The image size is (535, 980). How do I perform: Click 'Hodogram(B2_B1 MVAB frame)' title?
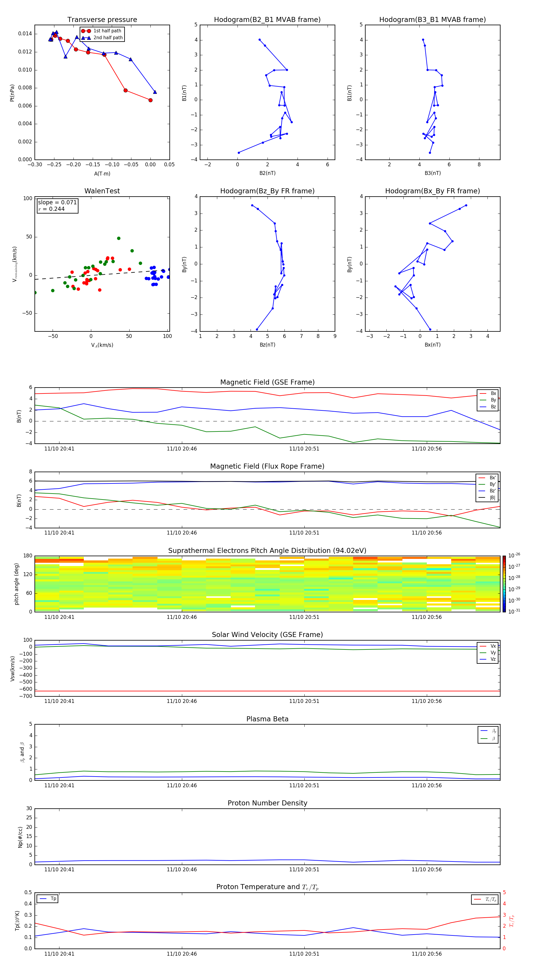267,19
